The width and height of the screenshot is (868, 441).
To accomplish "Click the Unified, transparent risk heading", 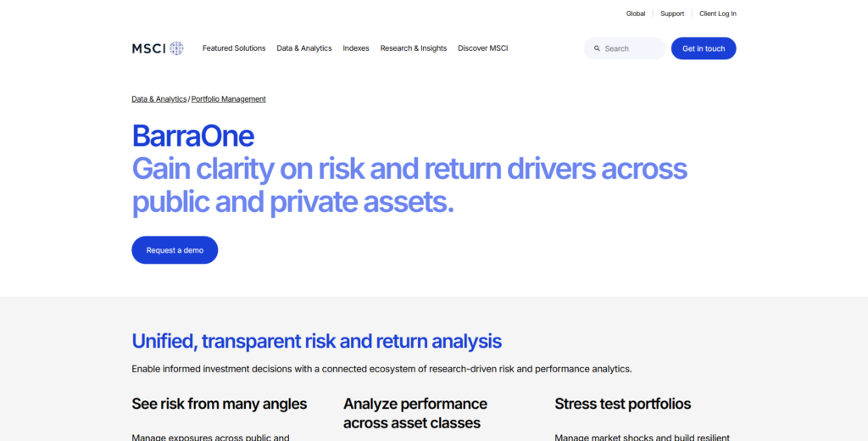I will [316, 341].
